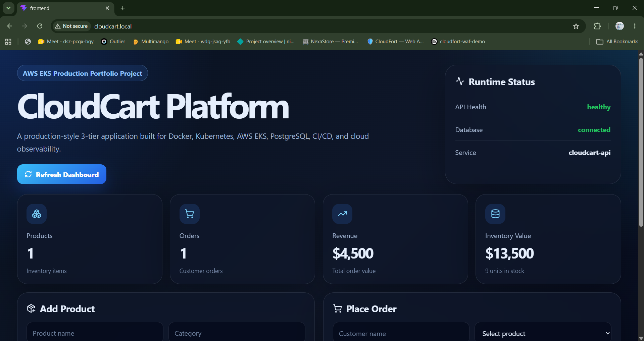
Task: Bookmark this page with the star
Action: (x=576, y=26)
